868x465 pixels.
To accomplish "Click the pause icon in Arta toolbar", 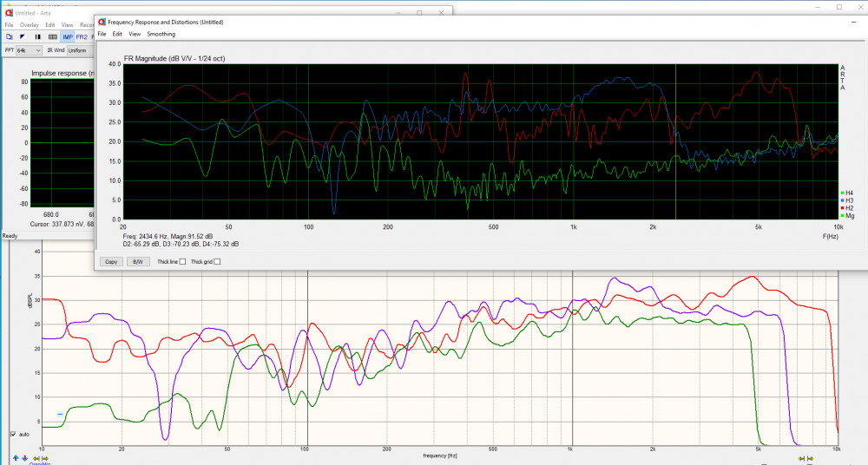I will (37, 37).
